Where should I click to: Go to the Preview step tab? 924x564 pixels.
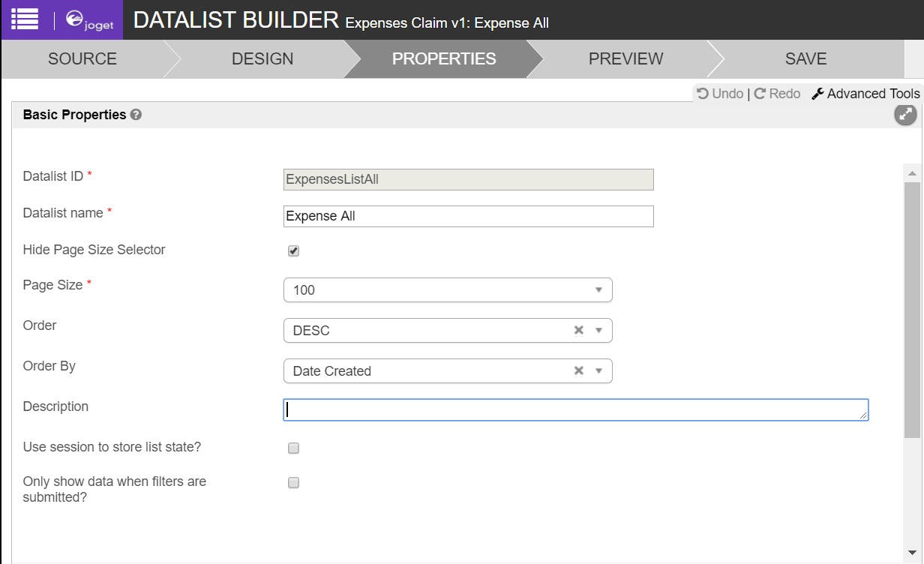(x=625, y=59)
